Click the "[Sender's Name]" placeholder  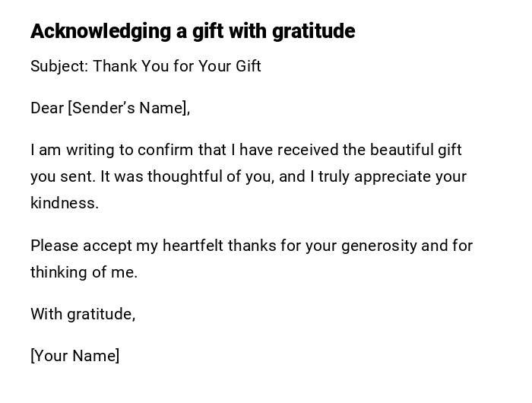coord(128,108)
